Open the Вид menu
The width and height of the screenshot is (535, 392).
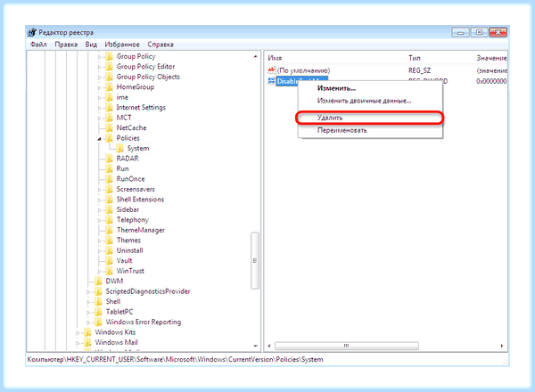91,45
